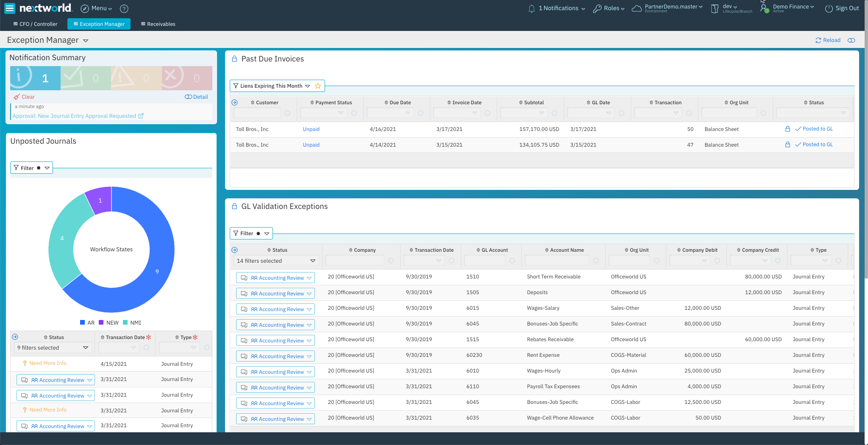Switch to the Receivables tab
Viewport: 868px width, 445px height.
point(158,24)
